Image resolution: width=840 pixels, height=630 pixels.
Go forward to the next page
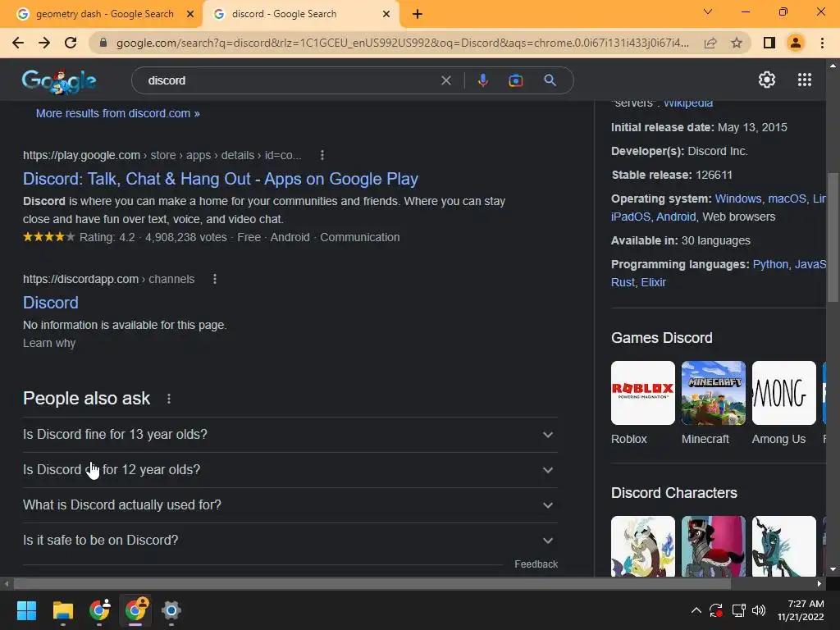(44, 43)
